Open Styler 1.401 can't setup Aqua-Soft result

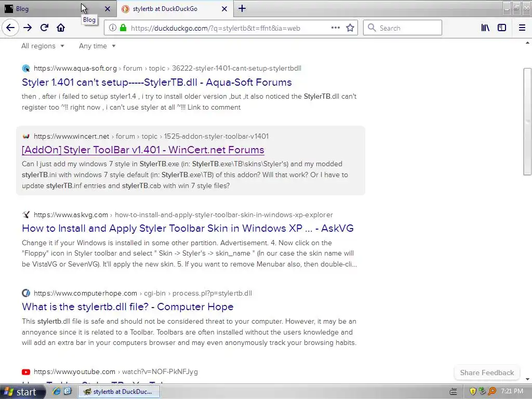pos(157,83)
